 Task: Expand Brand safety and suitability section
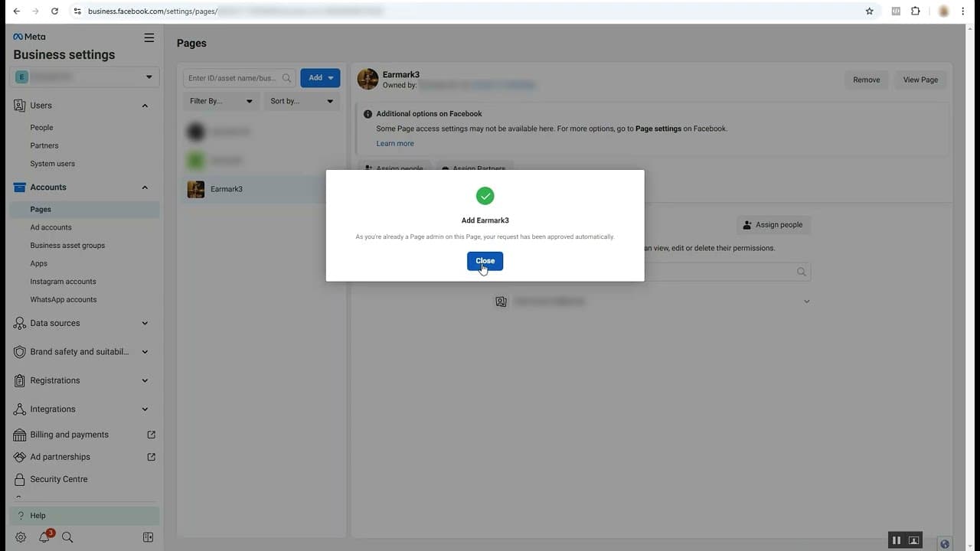145,352
